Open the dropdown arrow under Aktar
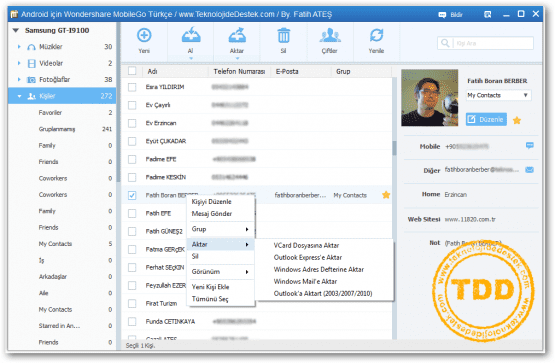This screenshot has width=555, height=363. [237, 58]
